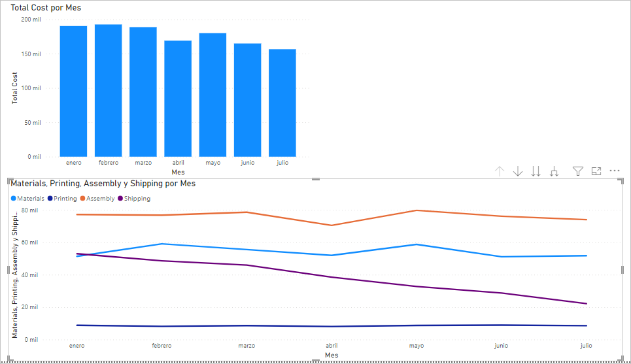Click '80 mil' line chart axis label
Image resolution: width=631 pixels, height=364 pixels.
pyautogui.click(x=30, y=210)
